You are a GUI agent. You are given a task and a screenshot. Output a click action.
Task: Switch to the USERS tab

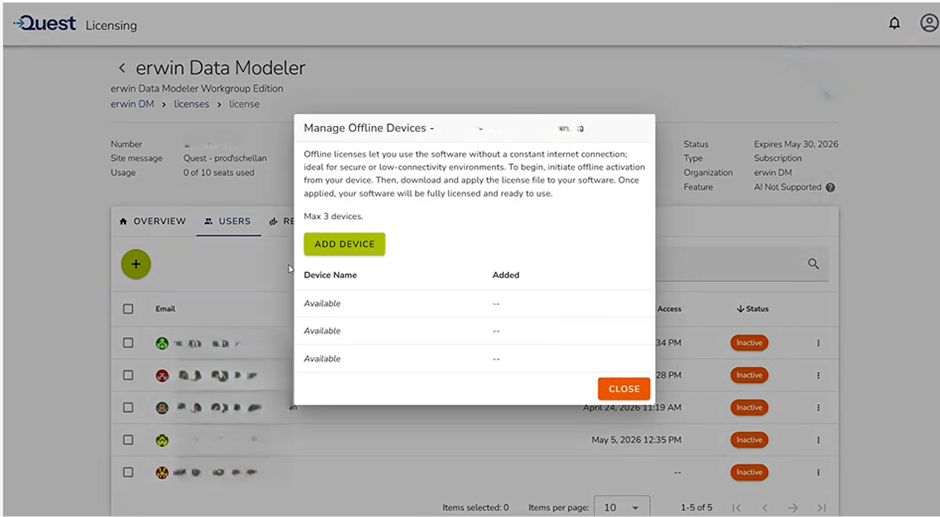tap(228, 221)
